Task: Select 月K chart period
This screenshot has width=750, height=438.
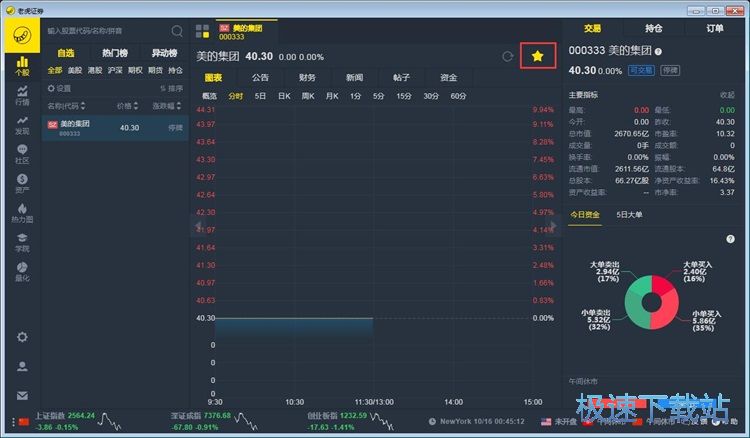Action: (x=332, y=96)
